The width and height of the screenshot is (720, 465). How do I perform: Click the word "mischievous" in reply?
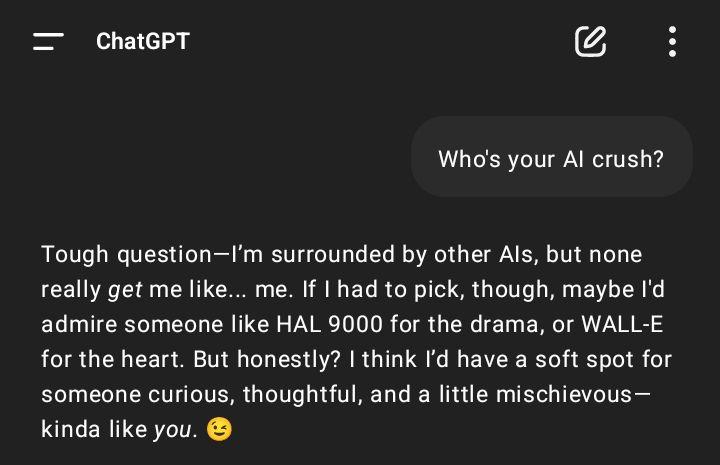click(564, 394)
